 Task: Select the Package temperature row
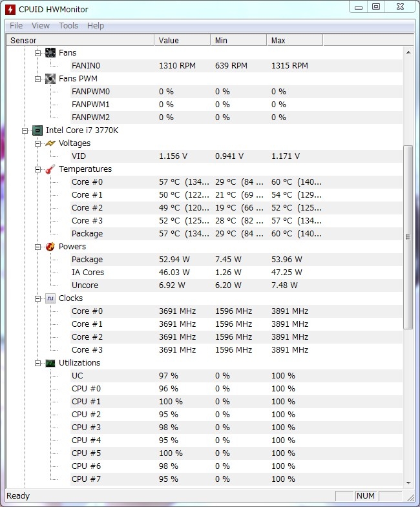tap(87, 234)
